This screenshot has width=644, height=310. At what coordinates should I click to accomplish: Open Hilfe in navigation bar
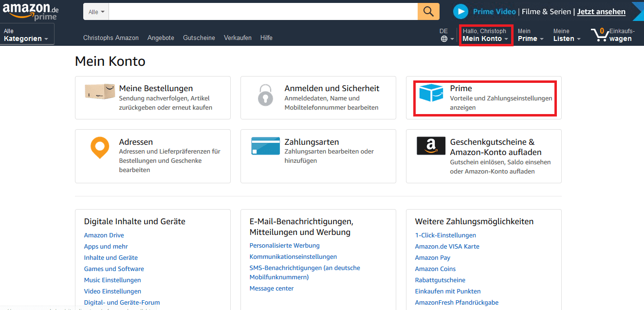pos(266,38)
